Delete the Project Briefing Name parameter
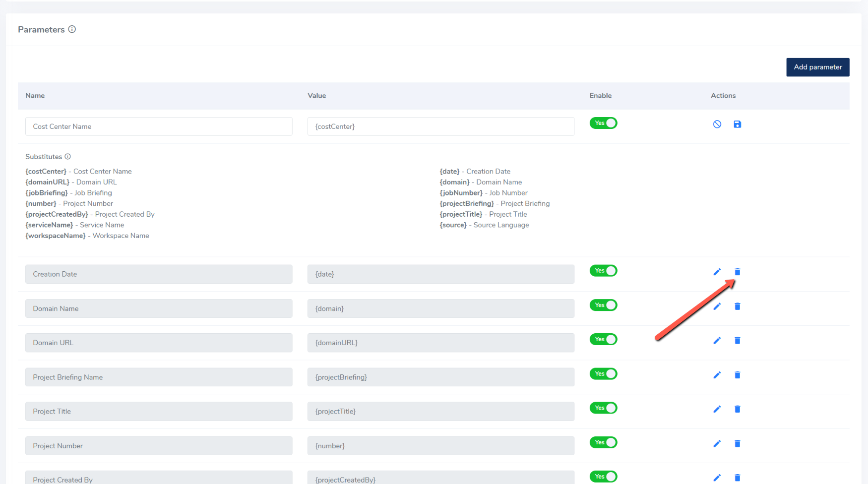Screen dimensions: 868x484 [x=737, y=375]
